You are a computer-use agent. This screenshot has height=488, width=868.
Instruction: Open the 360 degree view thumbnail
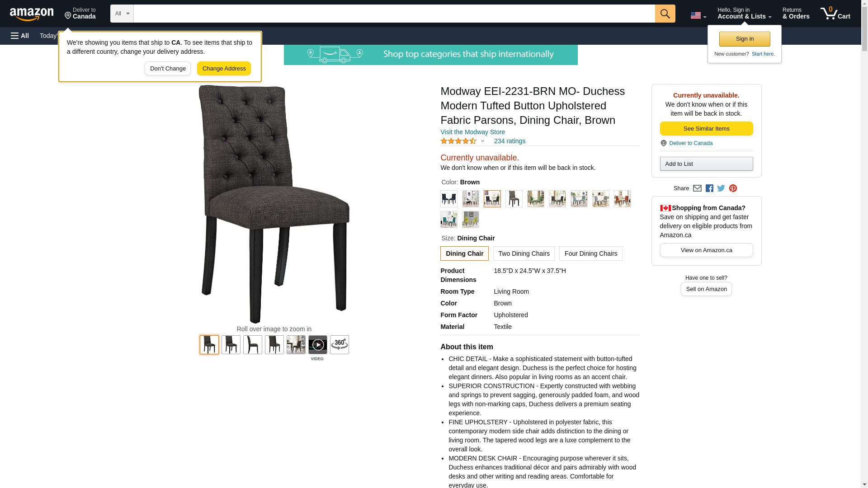pyautogui.click(x=339, y=345)
